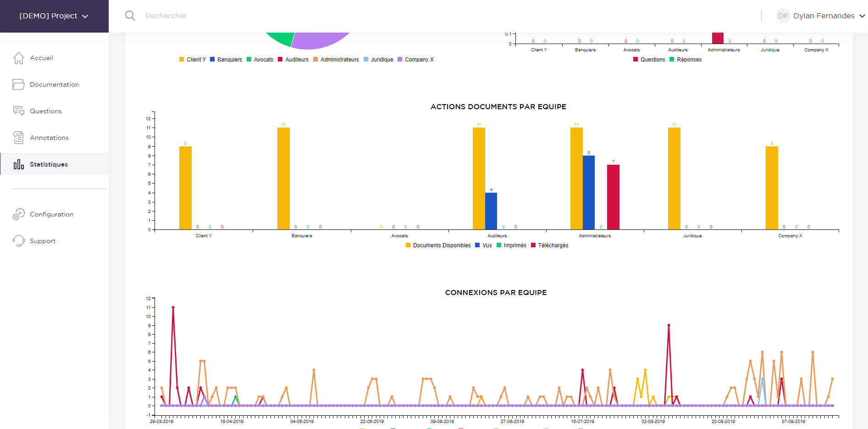Image resolution: width=868 pixels, height=429 pixels.
Task: Click the Statistiques bar chart icon
Action: pyautogui.click(x=19, y=164)
